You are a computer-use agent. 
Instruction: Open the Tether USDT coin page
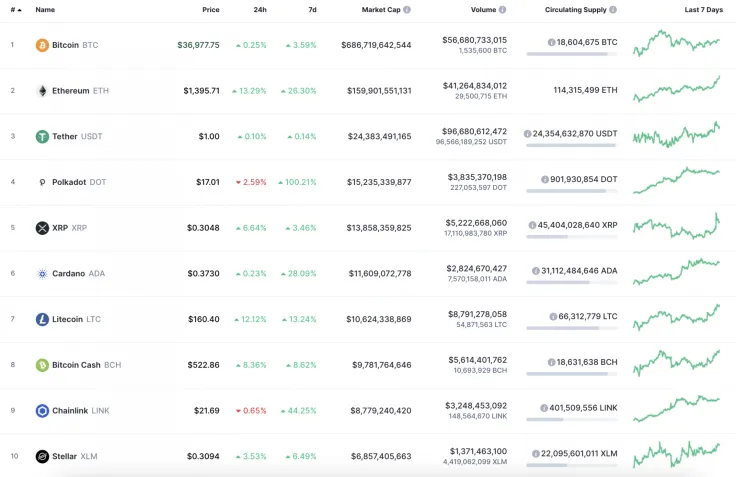point(77,136)
